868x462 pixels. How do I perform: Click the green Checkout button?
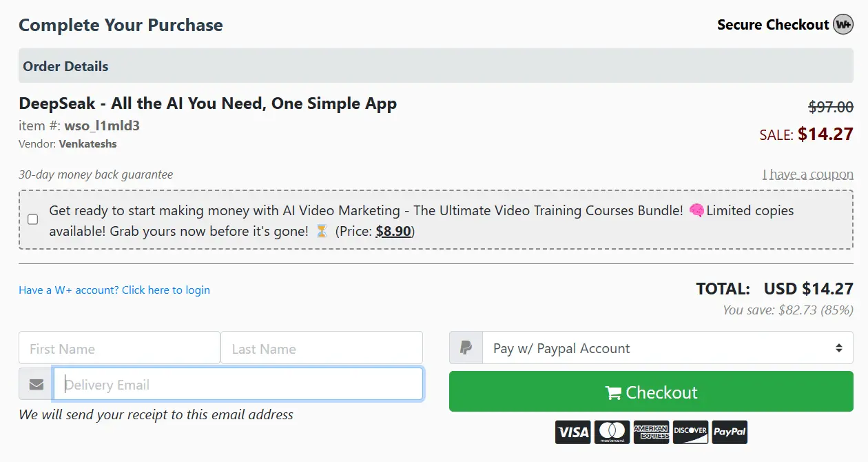coord(651,392)
